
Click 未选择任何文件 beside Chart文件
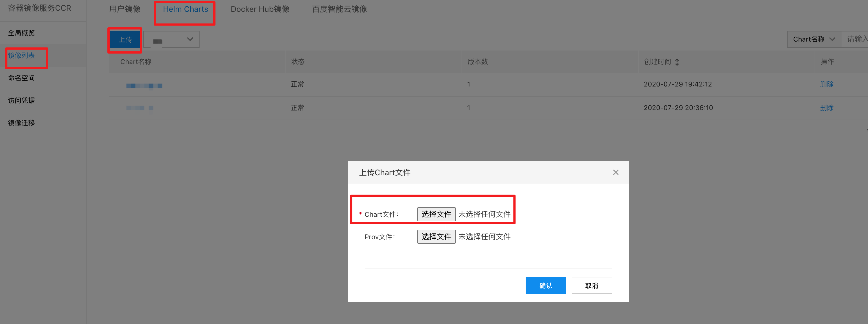point(484,214)
